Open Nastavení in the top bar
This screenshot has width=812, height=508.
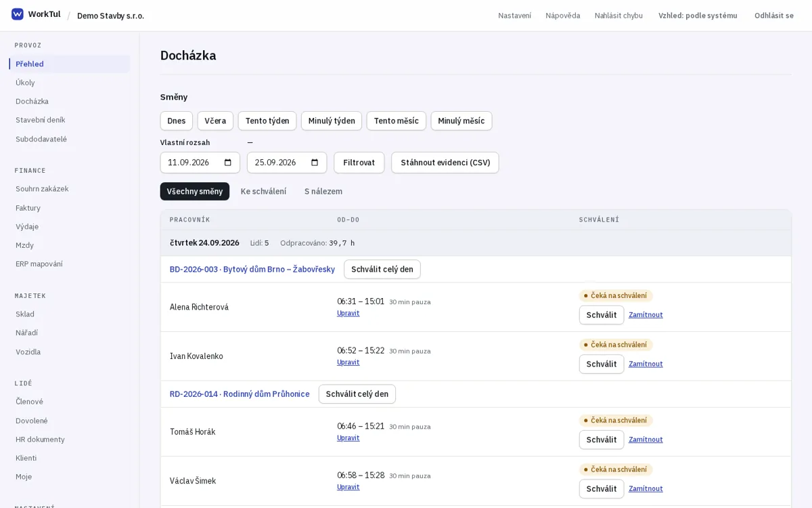click(515, 16)
